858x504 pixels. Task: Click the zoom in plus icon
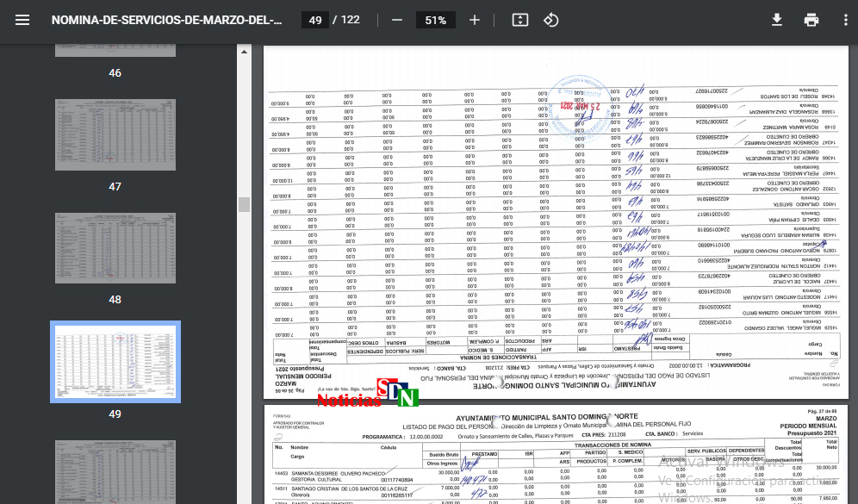[475, 20]
